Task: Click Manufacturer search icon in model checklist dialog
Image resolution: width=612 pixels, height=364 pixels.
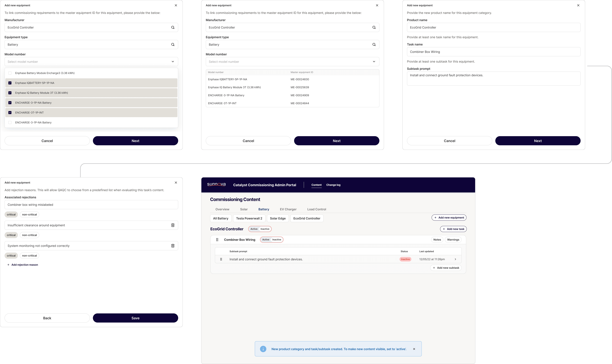Action: click(173, 27)
